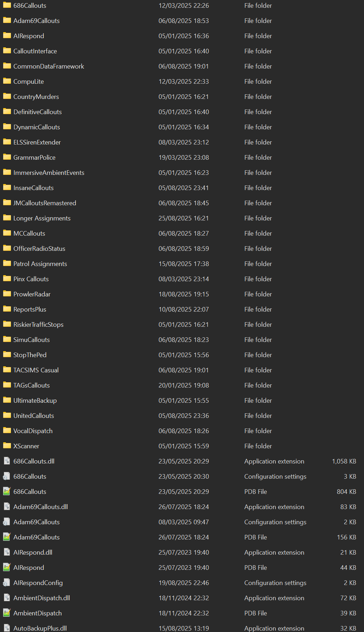
Task: Click the StopThePed folder icon
Action: 7,355
